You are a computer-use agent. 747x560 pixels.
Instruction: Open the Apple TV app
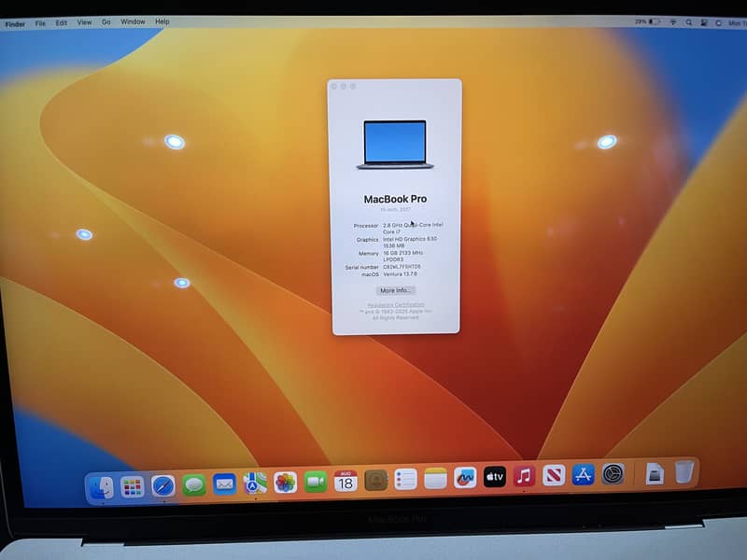pos(495,476)
